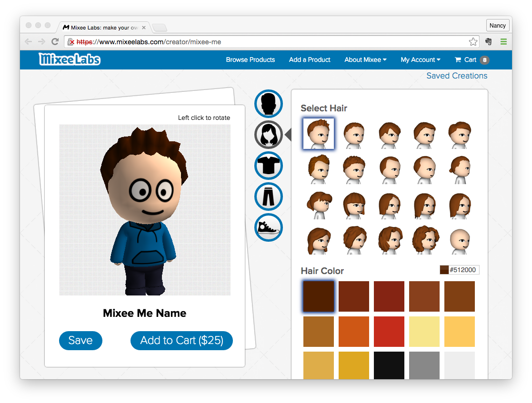Click Add to Cart ($25)
532x403 pixels.
click(x=181, y=341)
